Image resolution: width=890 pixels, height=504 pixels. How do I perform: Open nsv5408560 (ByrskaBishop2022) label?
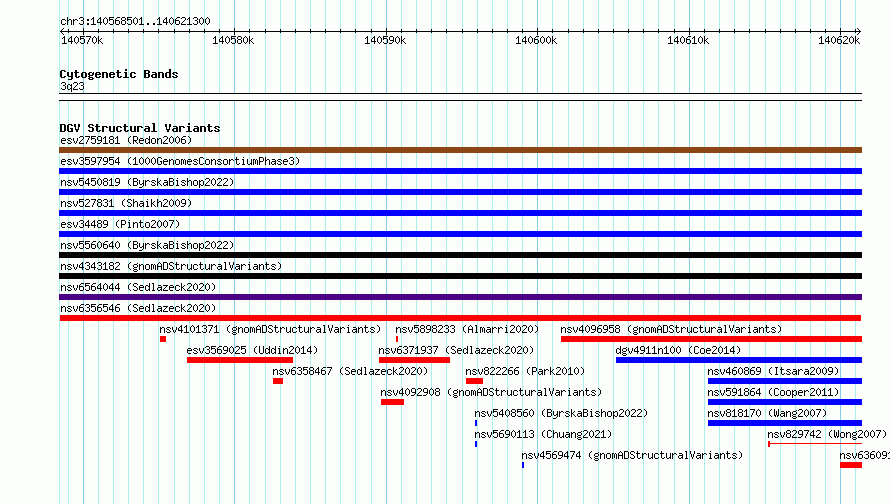(x=561, y=413)
